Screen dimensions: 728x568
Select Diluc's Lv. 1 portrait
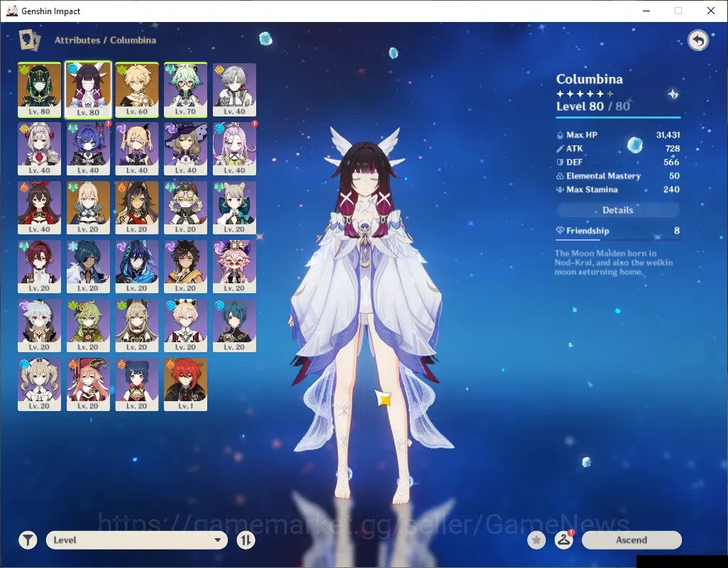185,385
